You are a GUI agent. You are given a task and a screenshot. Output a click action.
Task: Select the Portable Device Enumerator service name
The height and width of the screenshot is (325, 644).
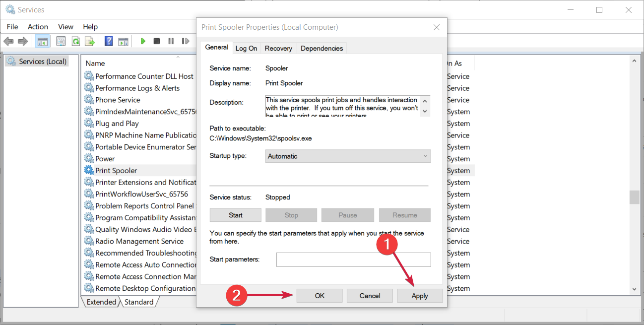[146, 147]
